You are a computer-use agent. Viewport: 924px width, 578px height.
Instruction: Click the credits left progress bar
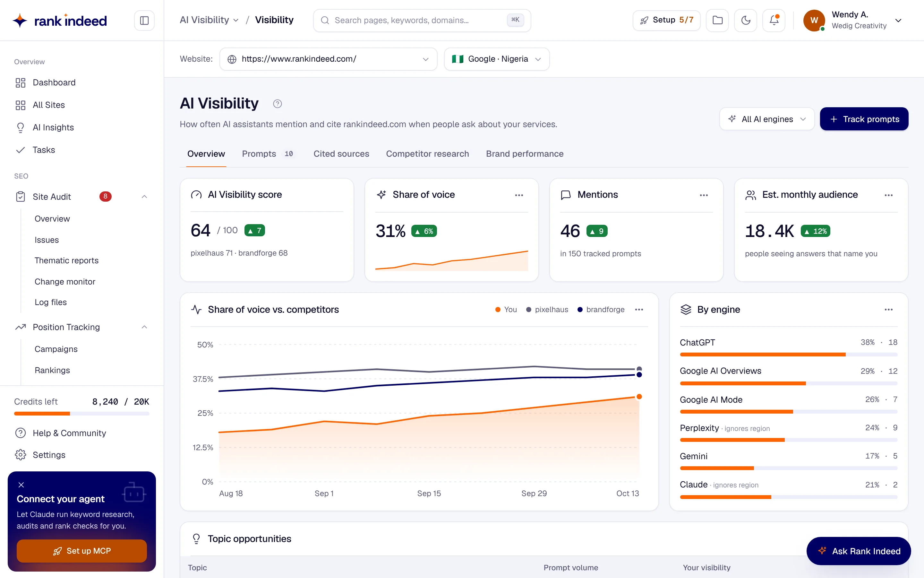[82, 413]
